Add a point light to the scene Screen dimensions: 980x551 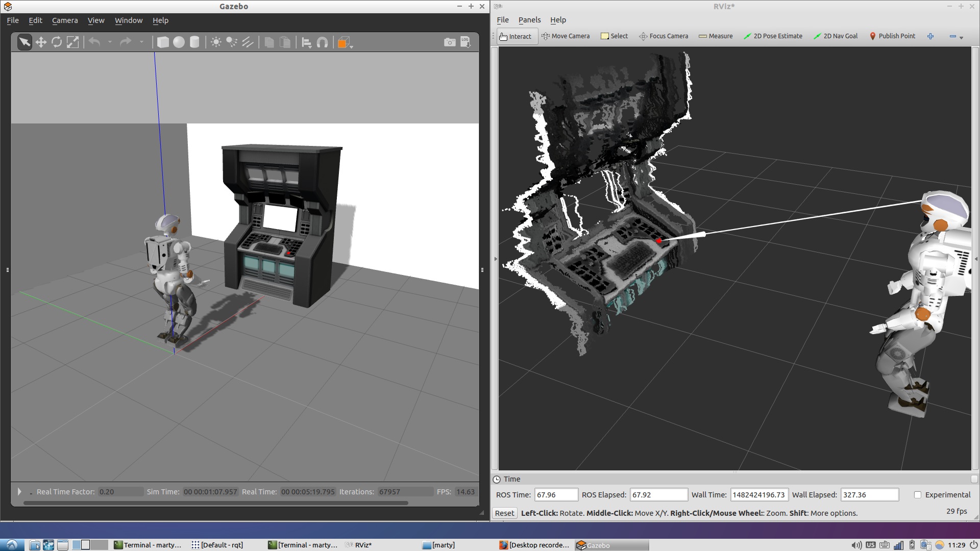click(216, 42)
